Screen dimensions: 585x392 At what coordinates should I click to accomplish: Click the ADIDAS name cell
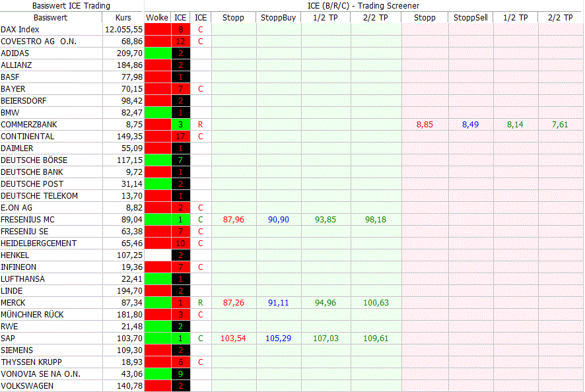(15, 53)
